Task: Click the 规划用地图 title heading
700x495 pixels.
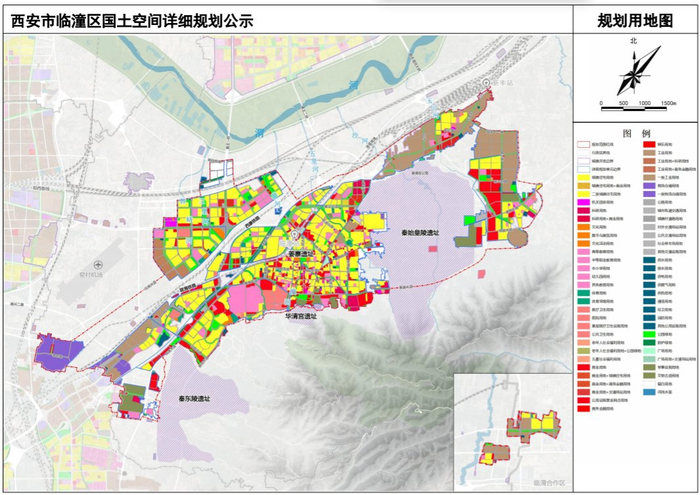Action: (x=635, y=20)
